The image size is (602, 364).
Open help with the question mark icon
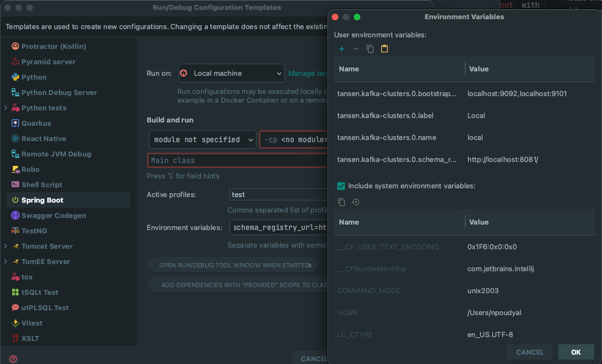13,359
